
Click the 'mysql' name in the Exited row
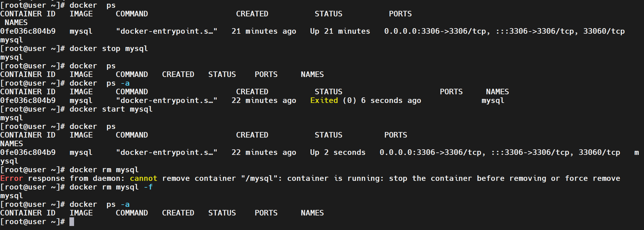[493, 100]
